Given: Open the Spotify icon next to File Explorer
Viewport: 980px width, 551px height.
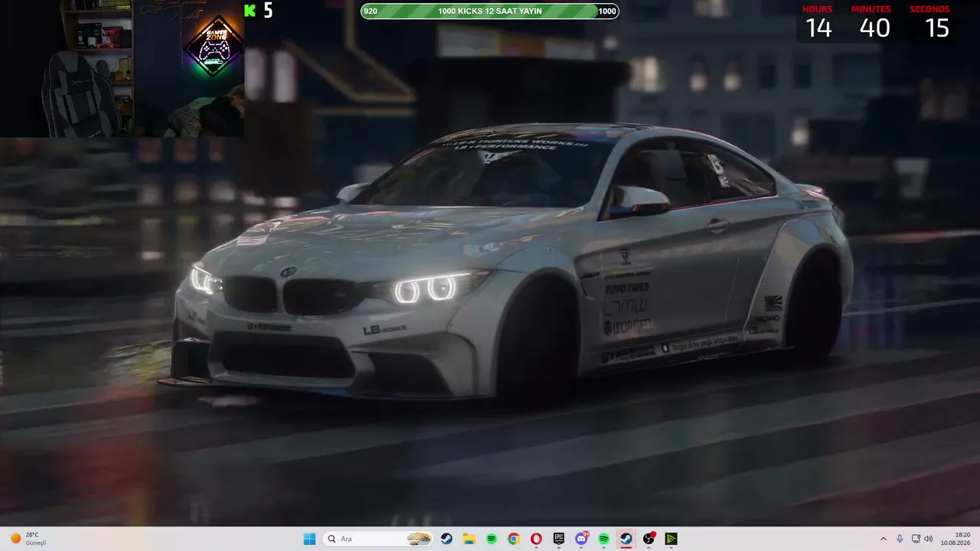Looking at the screenshot, I should coord(492,539).
